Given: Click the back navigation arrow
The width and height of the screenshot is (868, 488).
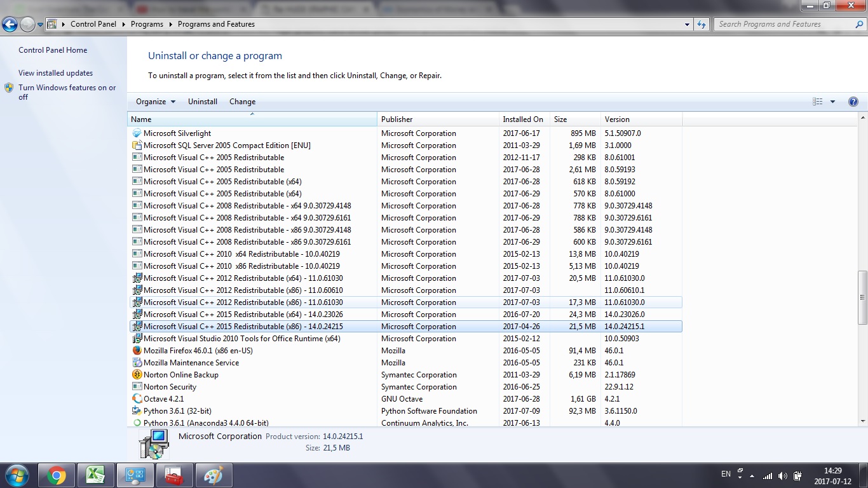Looking at the screenshot, I should point(10,24).
